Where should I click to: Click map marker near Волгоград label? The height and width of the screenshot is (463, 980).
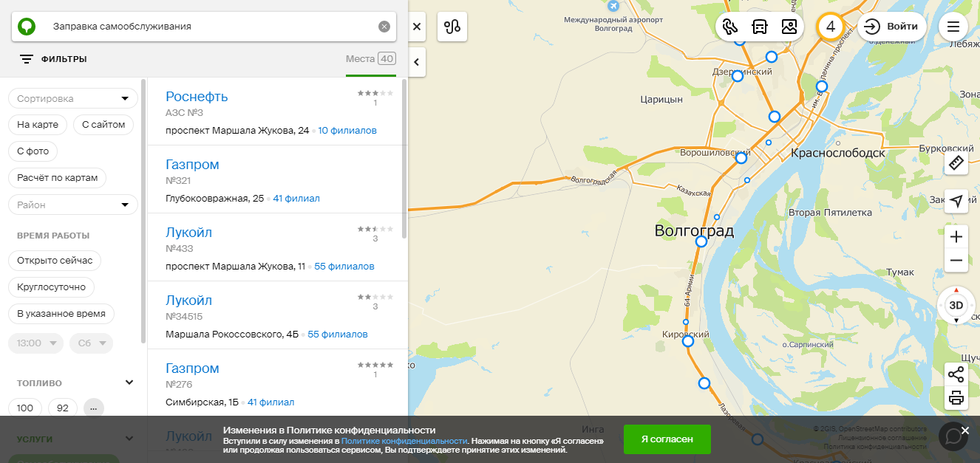click(701, 241)
